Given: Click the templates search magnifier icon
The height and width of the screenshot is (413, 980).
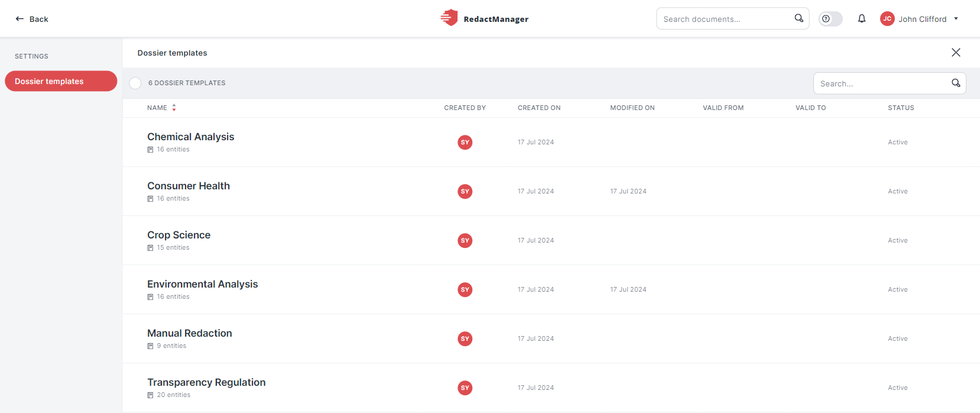Looking at the screenshot, I should click(956, 83).
